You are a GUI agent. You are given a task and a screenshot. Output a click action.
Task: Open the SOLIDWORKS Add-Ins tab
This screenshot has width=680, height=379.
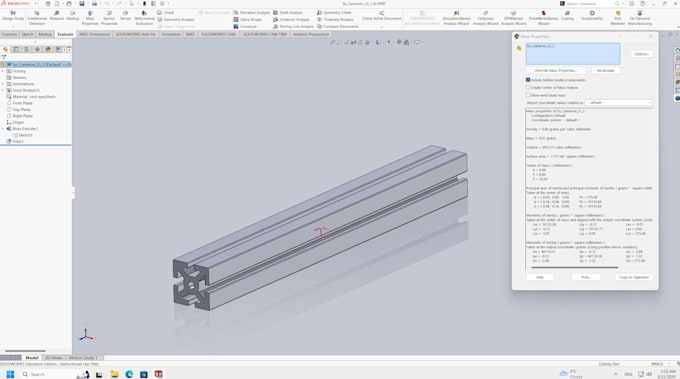point(135,34)
